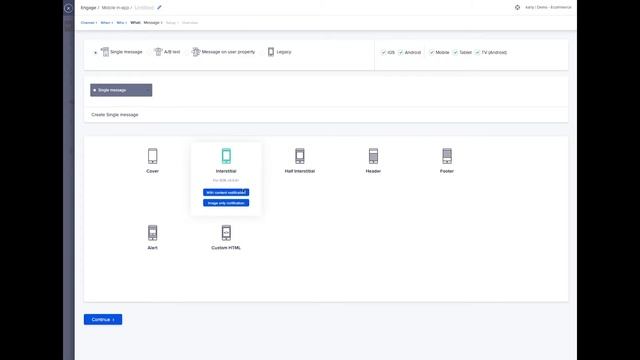
Task: Choose the A/B test type icon
Action: pos(158,52)
